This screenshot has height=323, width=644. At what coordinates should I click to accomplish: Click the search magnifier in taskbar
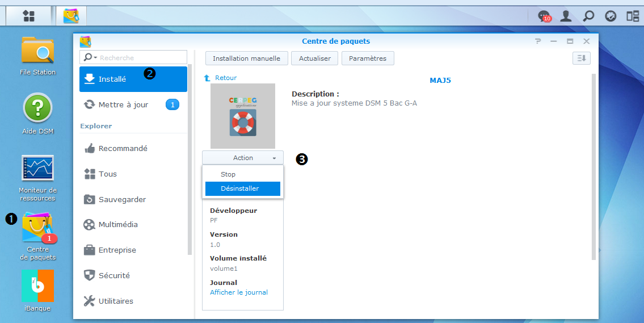[588, 16]
